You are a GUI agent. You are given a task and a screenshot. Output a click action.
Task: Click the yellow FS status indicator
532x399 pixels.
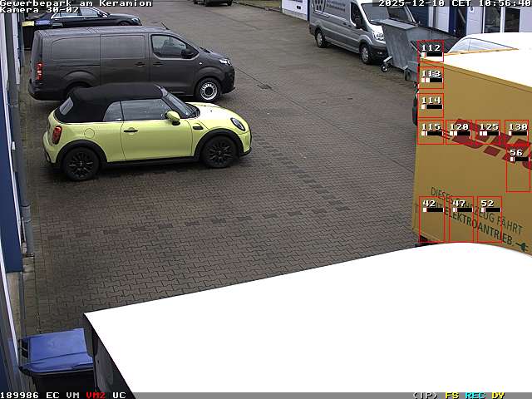(451, 395)
